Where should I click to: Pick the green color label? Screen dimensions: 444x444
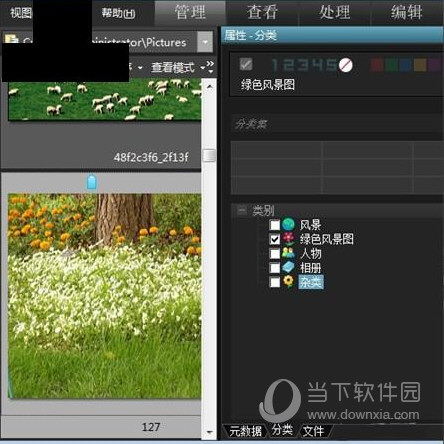(391, 65)
